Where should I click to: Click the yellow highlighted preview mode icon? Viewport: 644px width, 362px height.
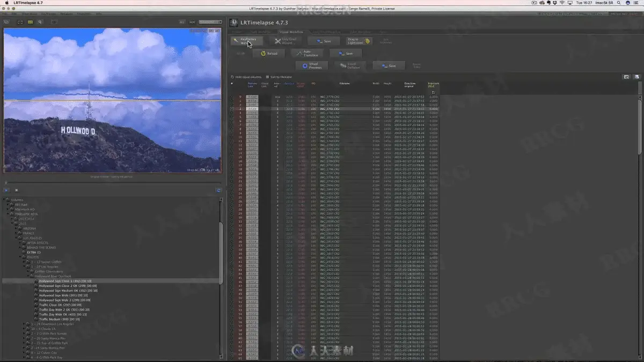click(31, 22)
